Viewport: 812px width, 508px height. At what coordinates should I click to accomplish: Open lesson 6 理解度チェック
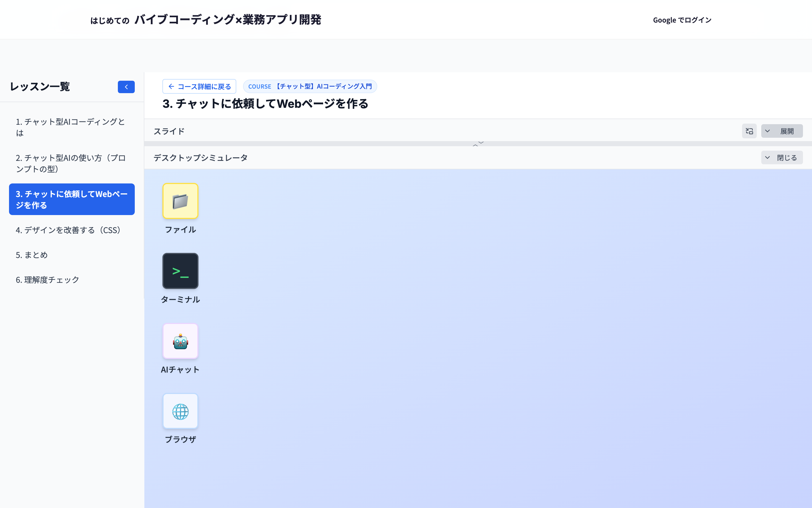(x=72, y=280)
